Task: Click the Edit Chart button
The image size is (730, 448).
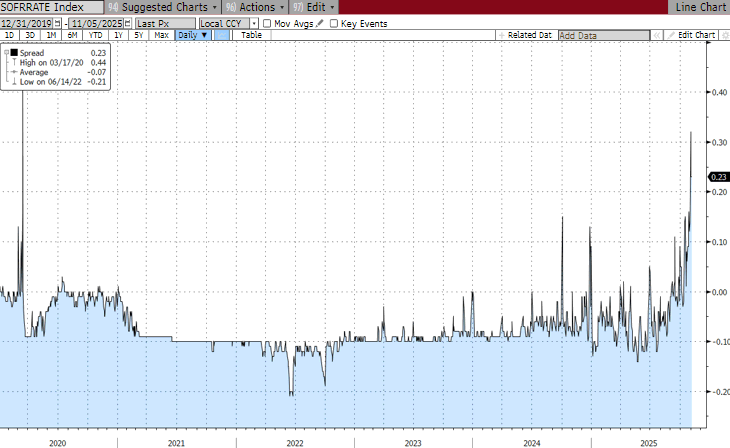Action: pyautogui.click(x=696, y=35)
